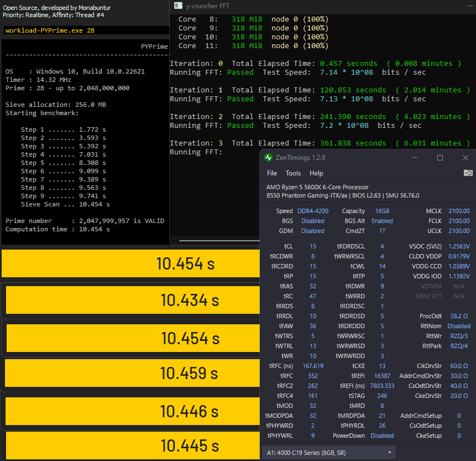
Task: Open the Help menu in ZenTimings
Action: coord(316,173)
